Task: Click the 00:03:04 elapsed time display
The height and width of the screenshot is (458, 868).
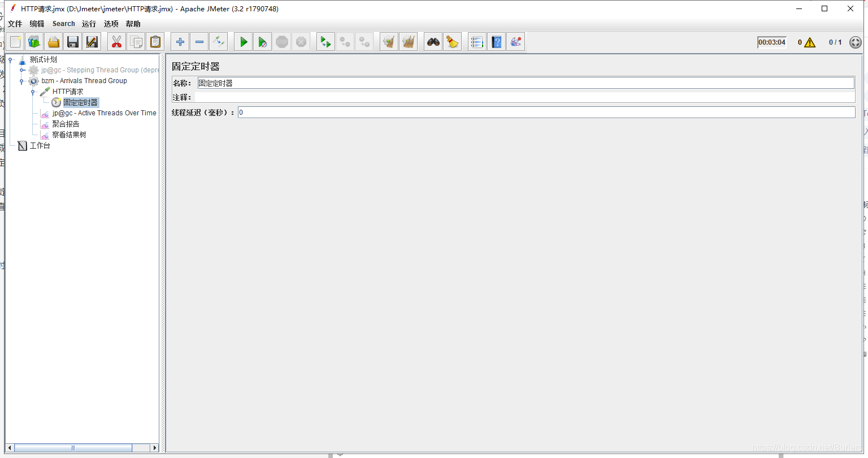Action: click(772, 42)
